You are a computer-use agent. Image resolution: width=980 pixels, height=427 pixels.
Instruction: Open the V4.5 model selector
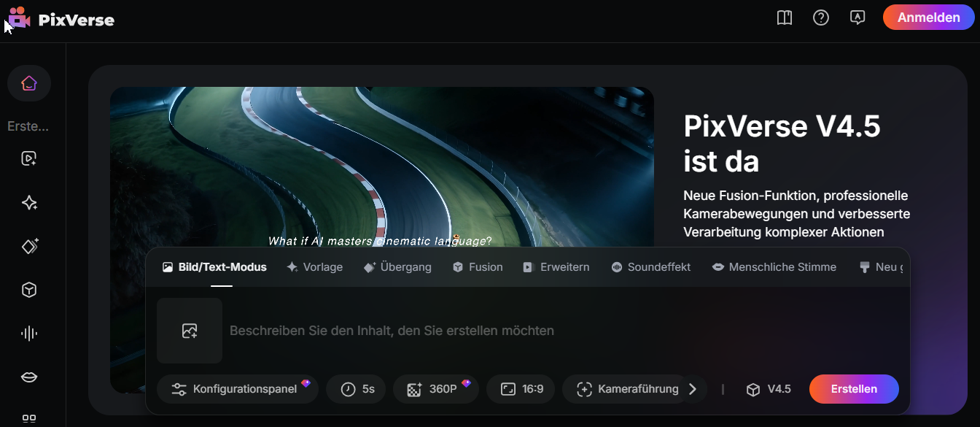pyautogui.click(x=769, y=389)
